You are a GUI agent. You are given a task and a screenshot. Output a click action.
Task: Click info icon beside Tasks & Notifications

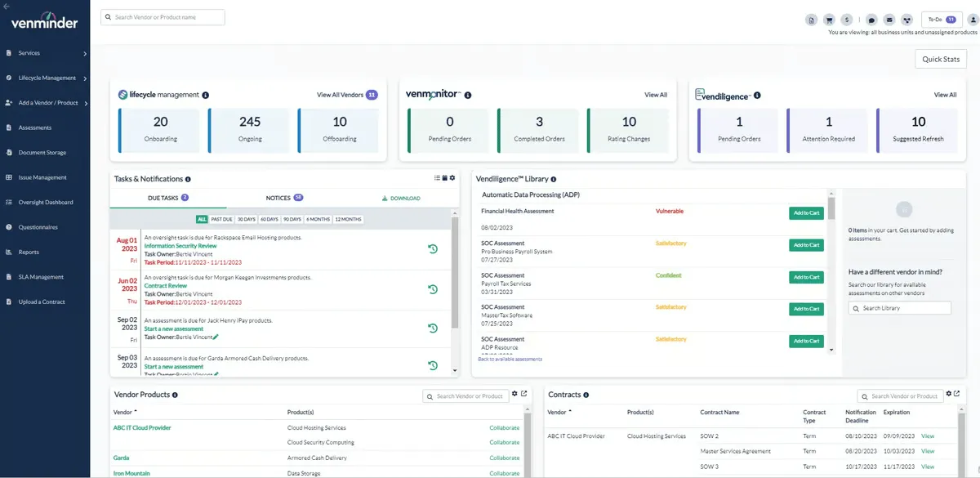click(188, 179)
